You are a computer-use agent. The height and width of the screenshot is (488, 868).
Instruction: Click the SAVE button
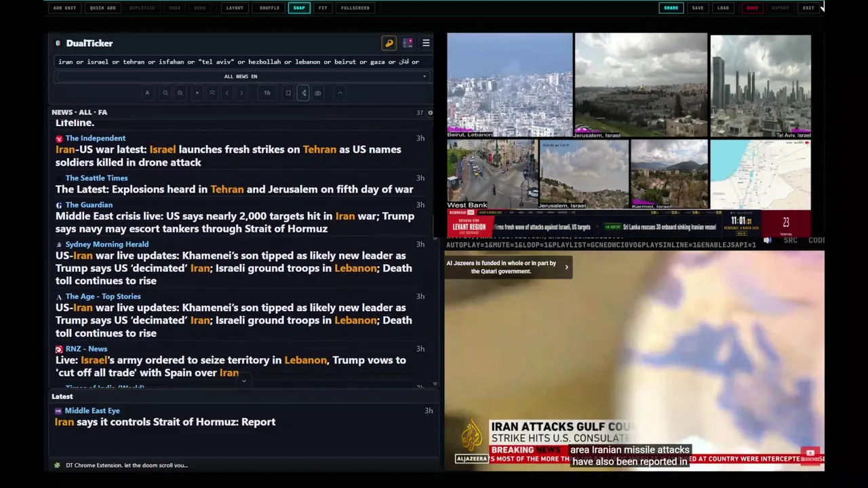(698, 7)
